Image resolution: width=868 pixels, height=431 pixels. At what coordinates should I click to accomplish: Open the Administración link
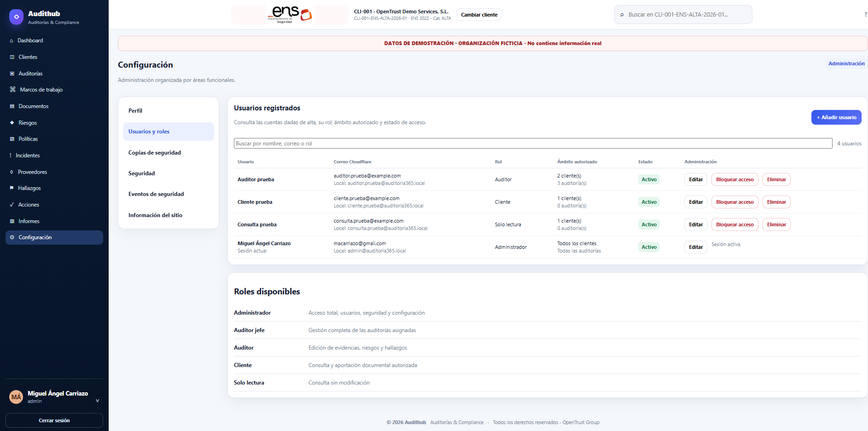846,63
